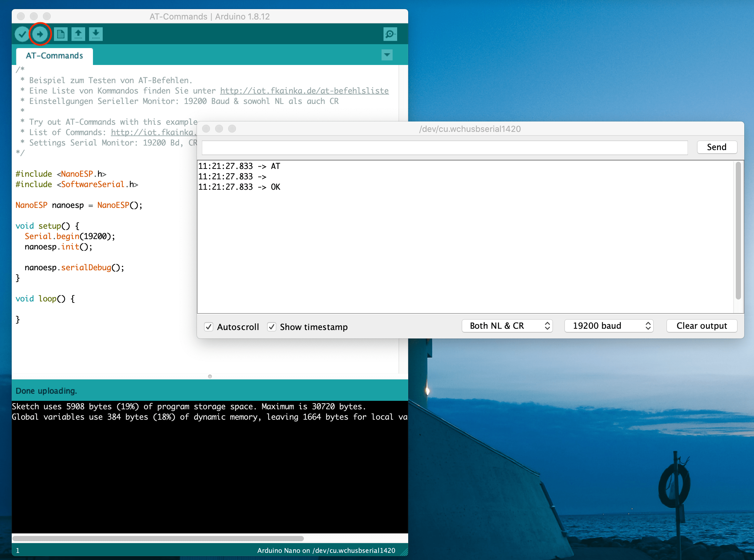Click the nanoesp.serialDebug() code line
This screenshot has height=560, width=754.
click(74, 267)
